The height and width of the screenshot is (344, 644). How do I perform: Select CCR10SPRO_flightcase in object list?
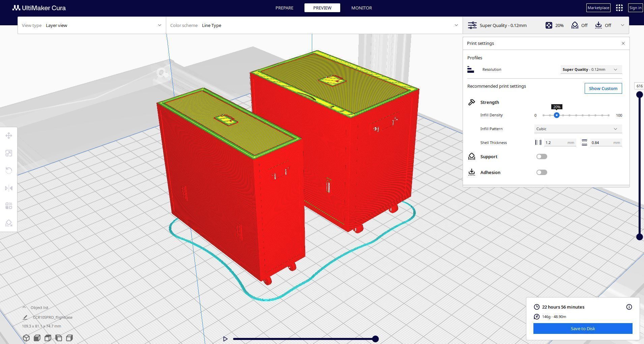pyautogui.click(x=53, y=317)
